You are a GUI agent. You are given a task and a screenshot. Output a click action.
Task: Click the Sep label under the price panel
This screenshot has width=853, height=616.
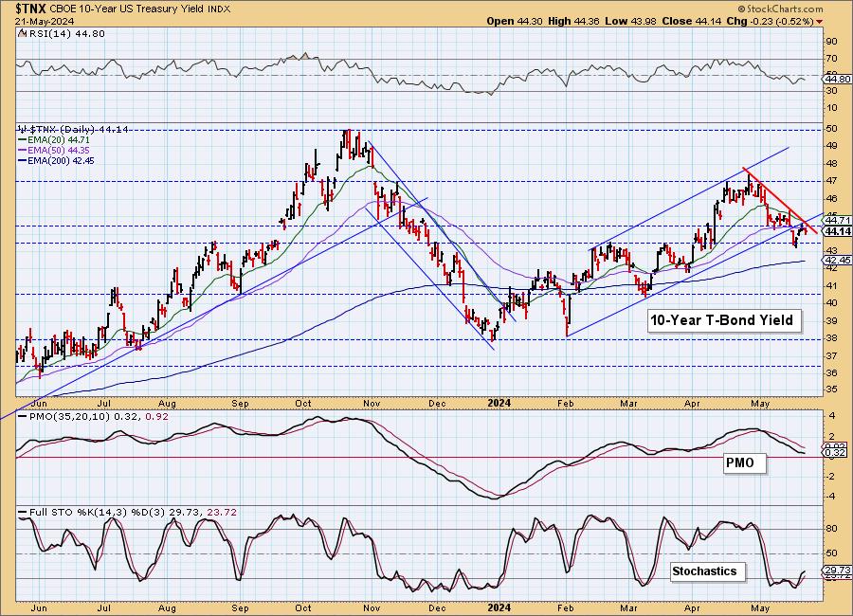(240, 404)
